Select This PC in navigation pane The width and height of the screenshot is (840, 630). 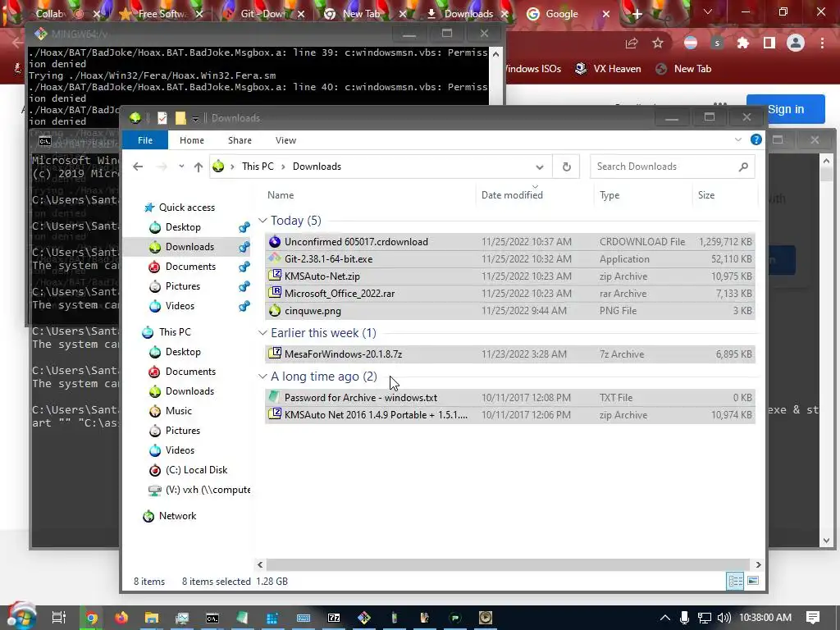175,332
